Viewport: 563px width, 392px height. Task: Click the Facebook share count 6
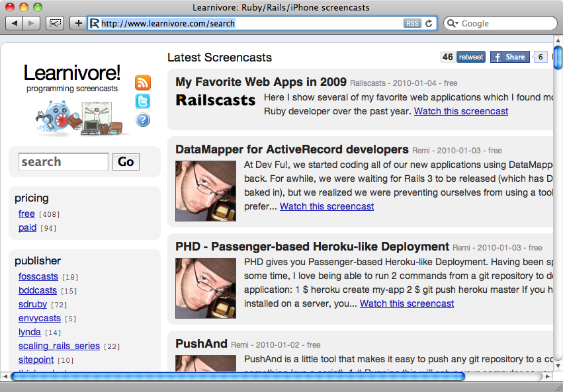pyautogui.click(x=541, y=57)
